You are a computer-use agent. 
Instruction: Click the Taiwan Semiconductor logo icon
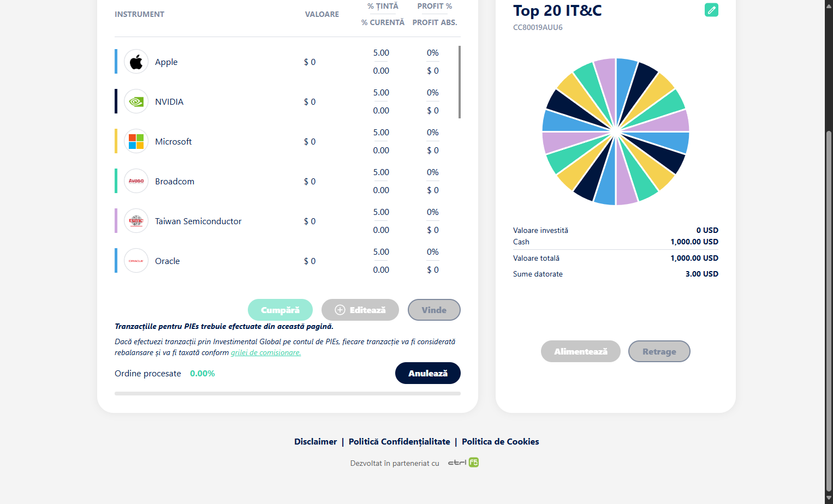click(x=136, y=221)
